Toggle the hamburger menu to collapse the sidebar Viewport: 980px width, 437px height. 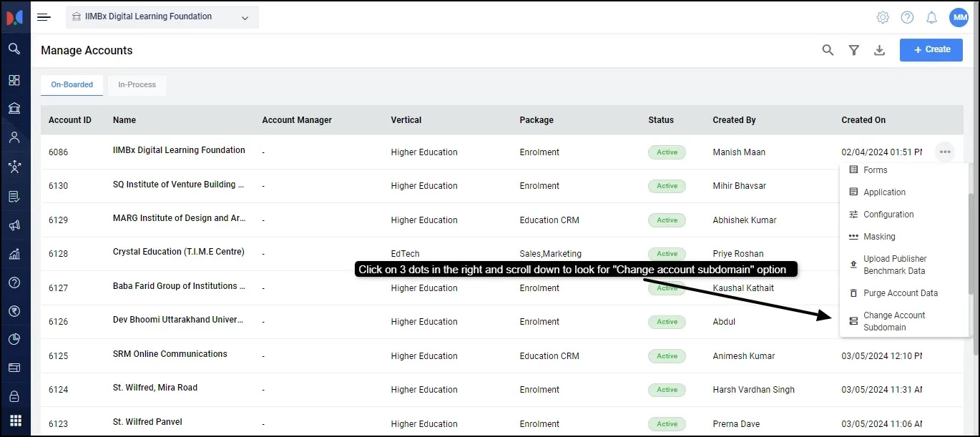pos(44,17)
